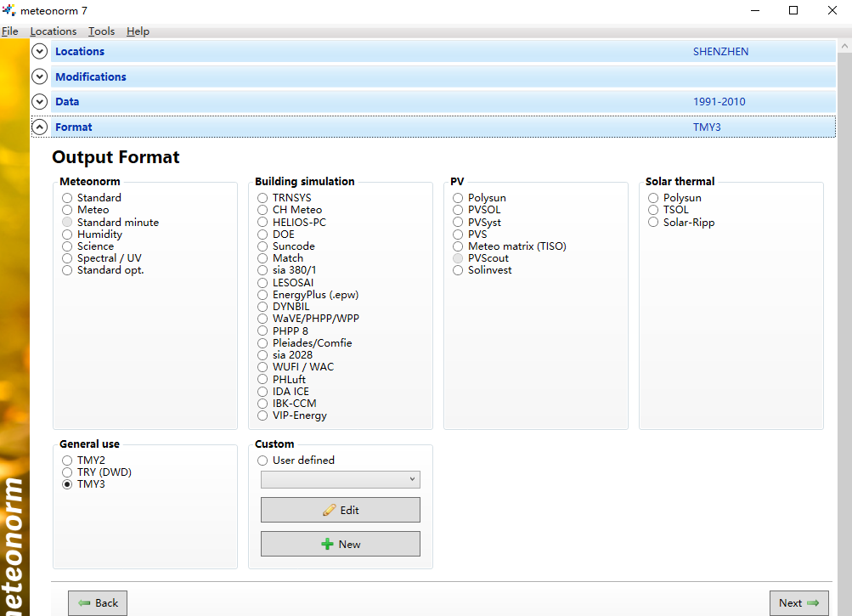Select TSOL under Solar thermal

pos(653,210)
